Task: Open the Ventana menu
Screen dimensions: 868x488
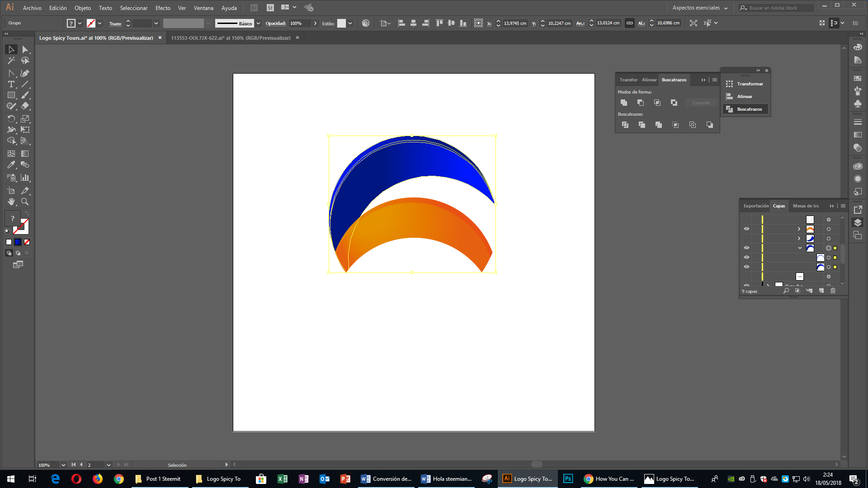Action: tap(203, 8)
